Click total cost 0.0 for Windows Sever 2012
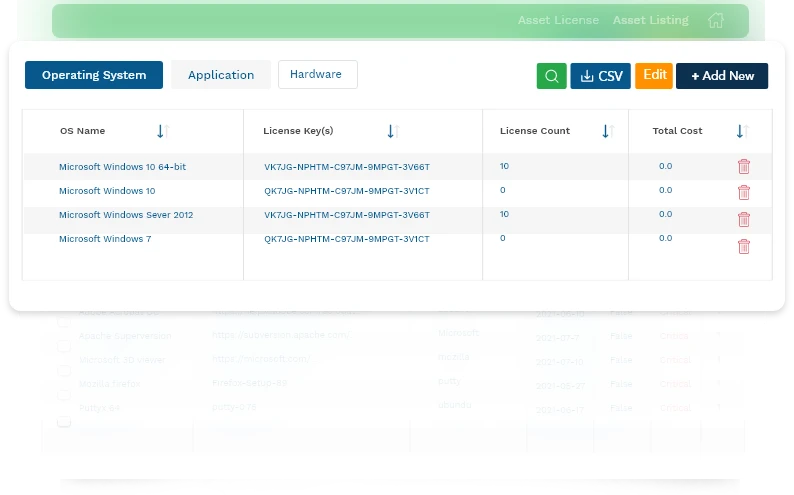This screenshot has width=794, height=495. click(x=665, y=214)
